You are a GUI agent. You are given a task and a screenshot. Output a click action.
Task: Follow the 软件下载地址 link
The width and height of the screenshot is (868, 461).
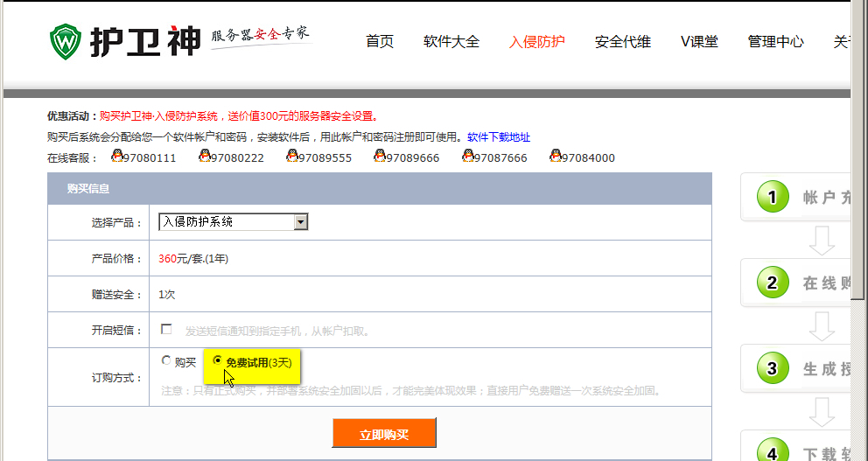click(498, 137)
